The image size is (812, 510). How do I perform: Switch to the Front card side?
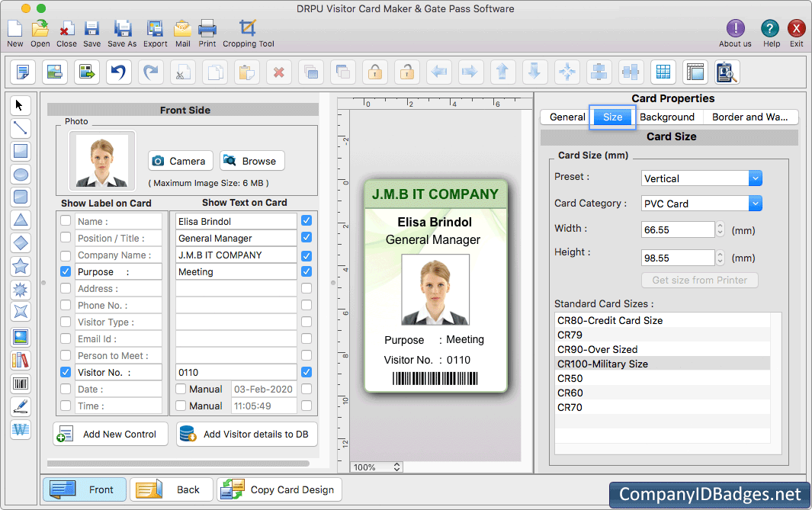pyautogui.click(x=85, y=489)
